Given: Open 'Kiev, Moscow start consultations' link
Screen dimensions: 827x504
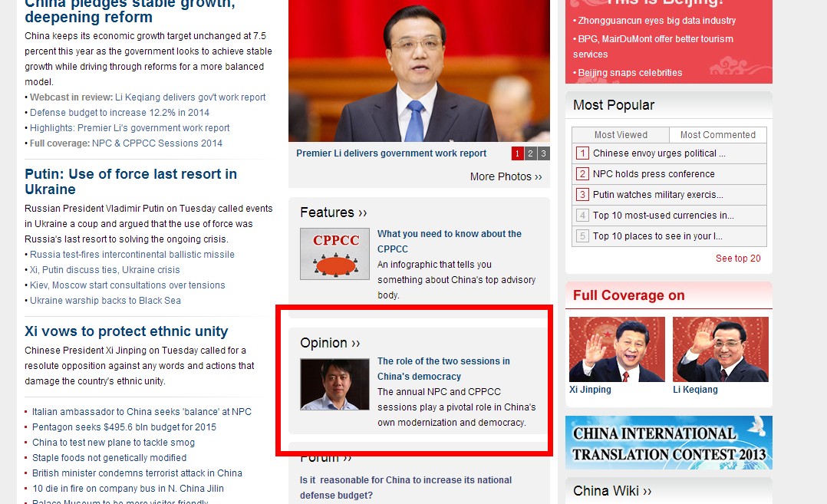Looking at the screenshot, I should [x=127, y=285].
